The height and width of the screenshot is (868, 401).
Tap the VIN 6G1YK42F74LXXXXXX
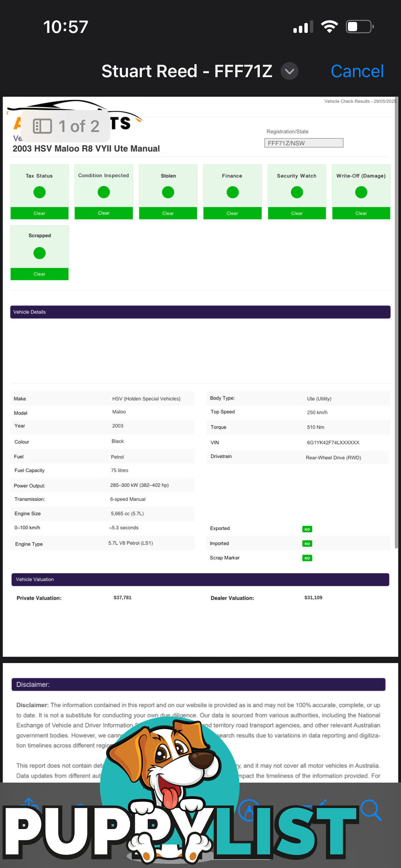click(333, 443)
